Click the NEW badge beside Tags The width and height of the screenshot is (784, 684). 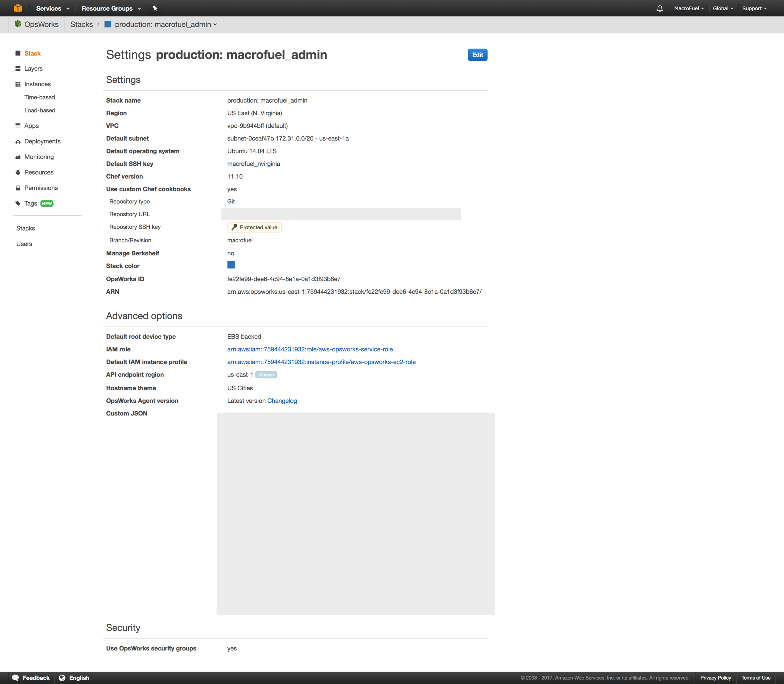tap(47, 203)
